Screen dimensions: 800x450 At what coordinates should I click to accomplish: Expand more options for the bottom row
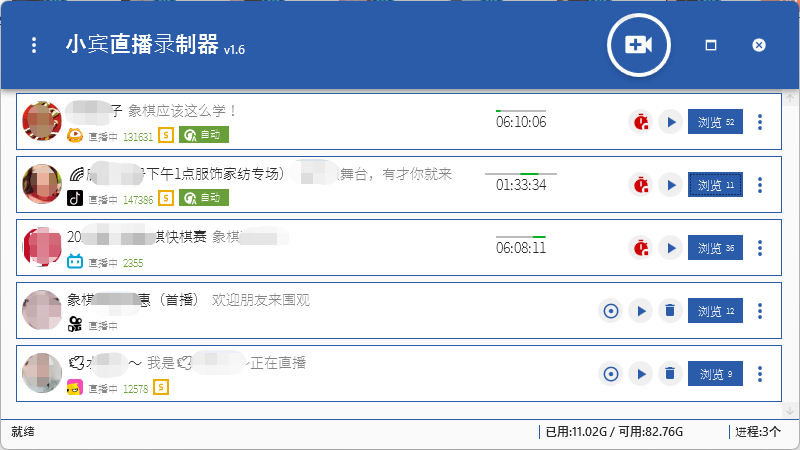click(760, 374)
